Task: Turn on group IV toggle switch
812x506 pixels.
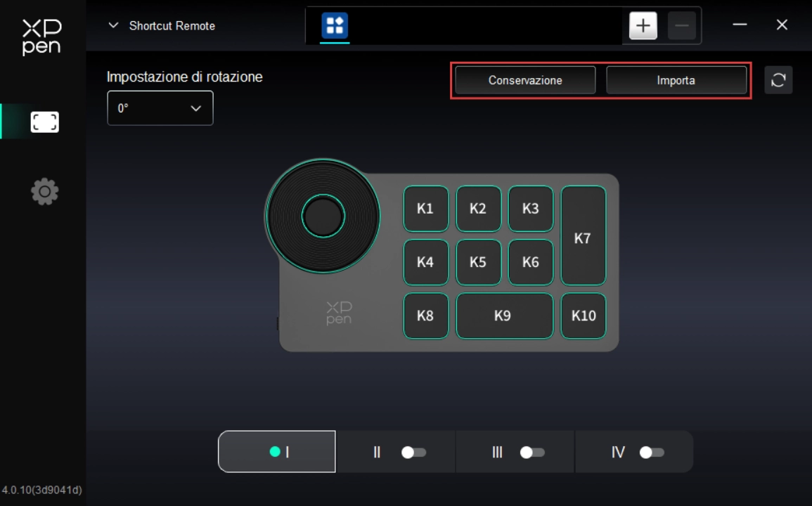Action: click(652, 453)
